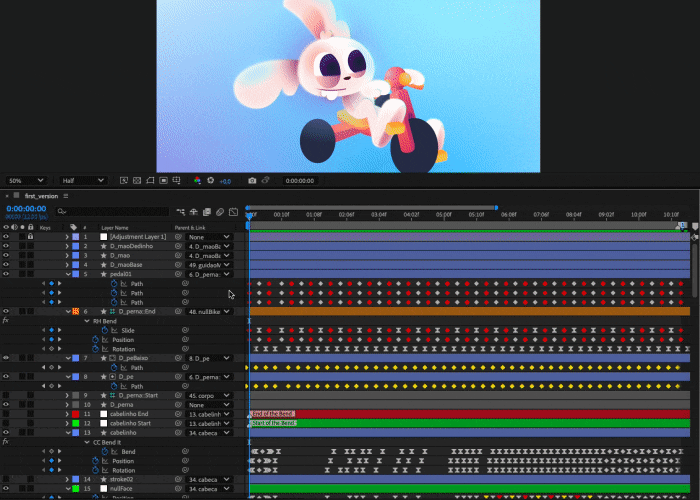The image size is (700, 500).
Task: Click the Parent & Link column header
Action: [190, 228]
